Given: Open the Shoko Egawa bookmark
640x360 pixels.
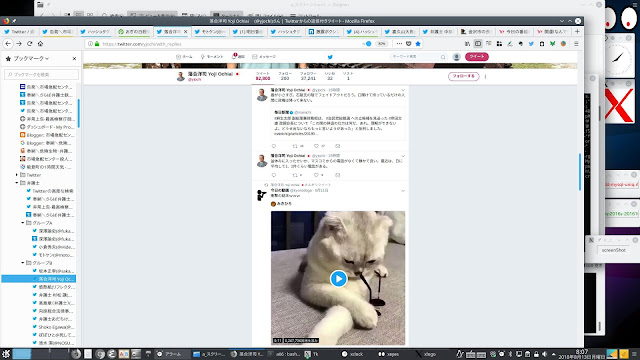Looking at the screenshot, I should tap(52, 327).
